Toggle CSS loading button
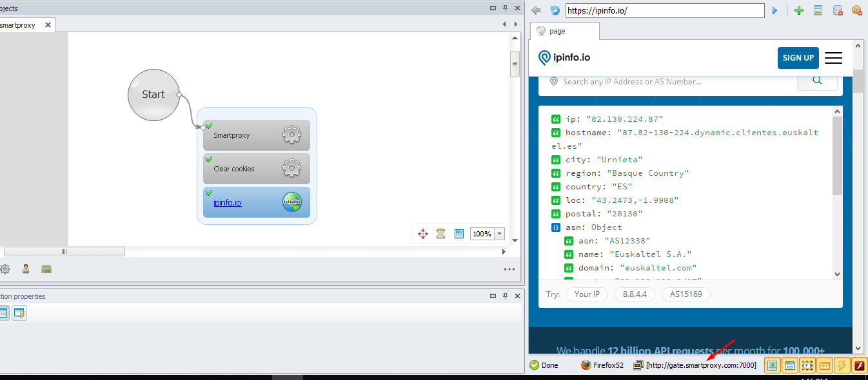Image resolution: width=868 pixels, height=380 pixels. click(824, 365)
